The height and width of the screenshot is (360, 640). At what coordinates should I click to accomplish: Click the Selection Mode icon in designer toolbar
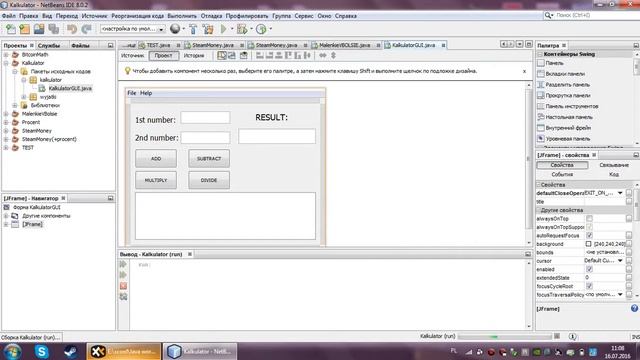[x=222, y=56]
